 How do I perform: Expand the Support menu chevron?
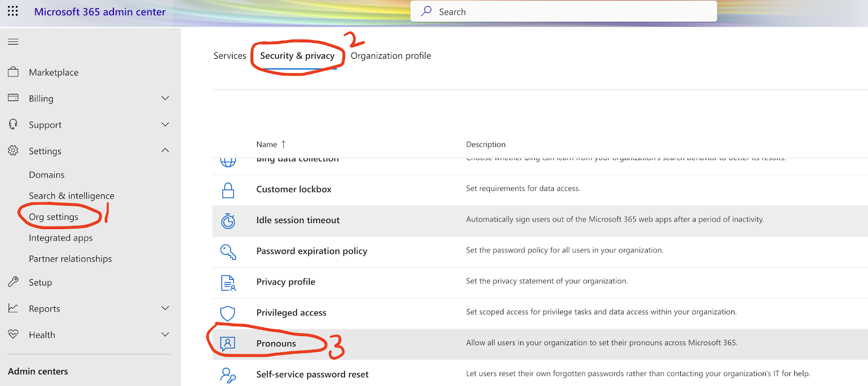pos(165,124)
